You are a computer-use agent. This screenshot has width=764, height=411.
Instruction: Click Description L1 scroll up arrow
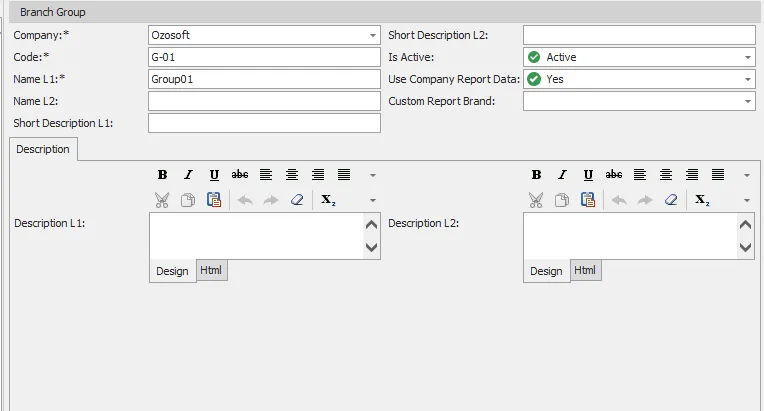[x=371, y=224]
